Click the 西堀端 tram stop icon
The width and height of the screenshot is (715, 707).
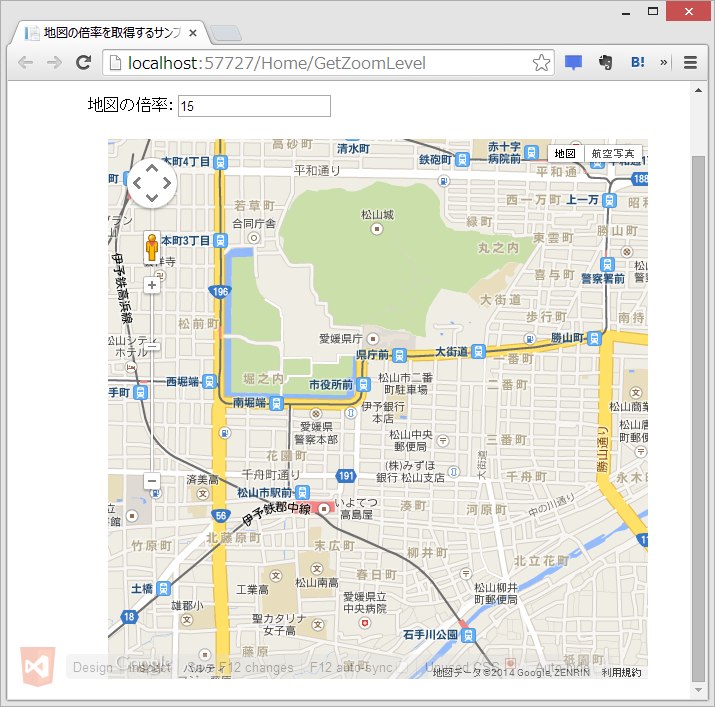coord(209,381)
